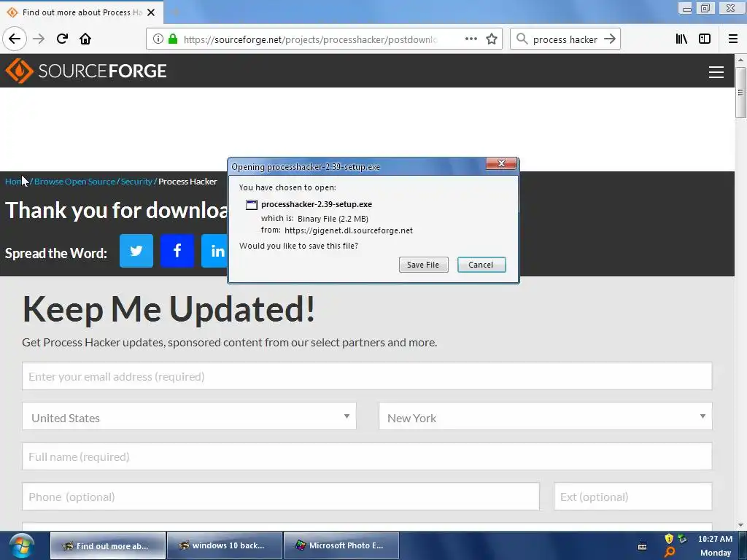
Task: Click the network tray icon
Action: [683, 539]
